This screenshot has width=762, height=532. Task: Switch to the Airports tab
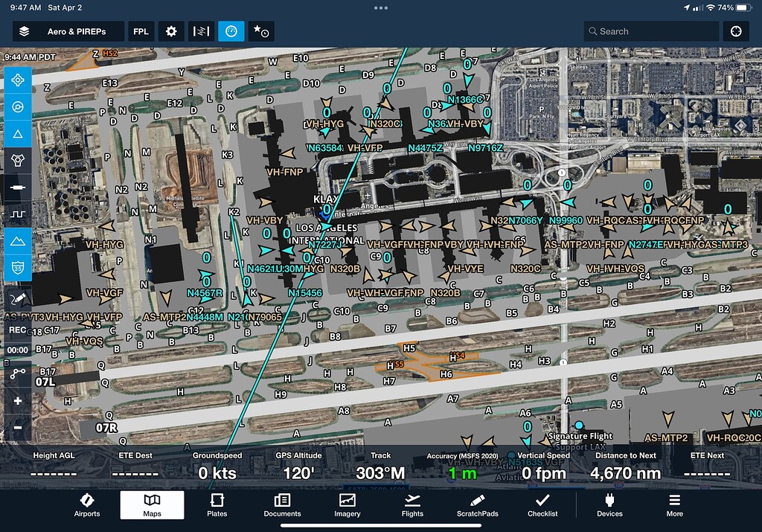click(x=87, y=505)
